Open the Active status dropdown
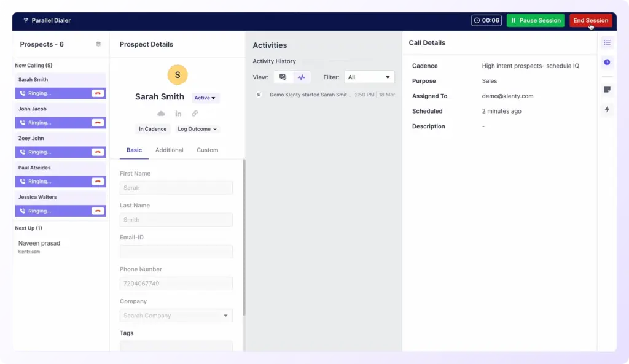Viewport: 629px width, 364px height. coord(205,98)
